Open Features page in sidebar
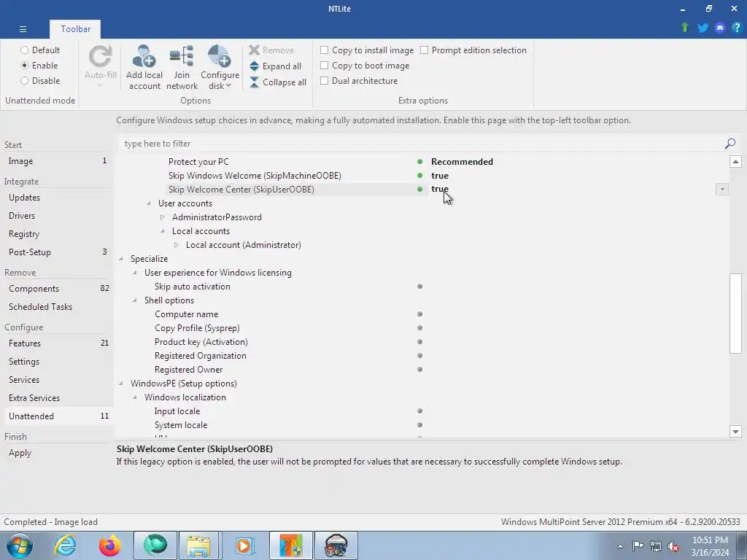The image size is (747, 560). click(58, 343)
